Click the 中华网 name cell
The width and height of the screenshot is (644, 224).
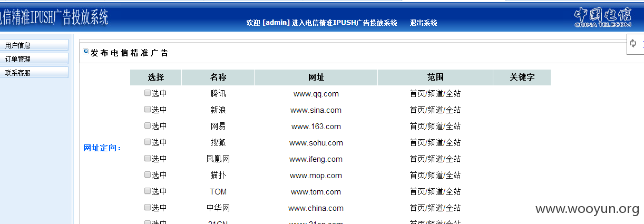218,208
